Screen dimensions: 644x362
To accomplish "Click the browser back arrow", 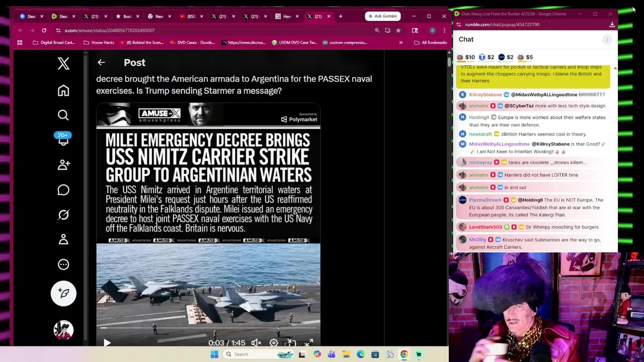I will point(21,30).
